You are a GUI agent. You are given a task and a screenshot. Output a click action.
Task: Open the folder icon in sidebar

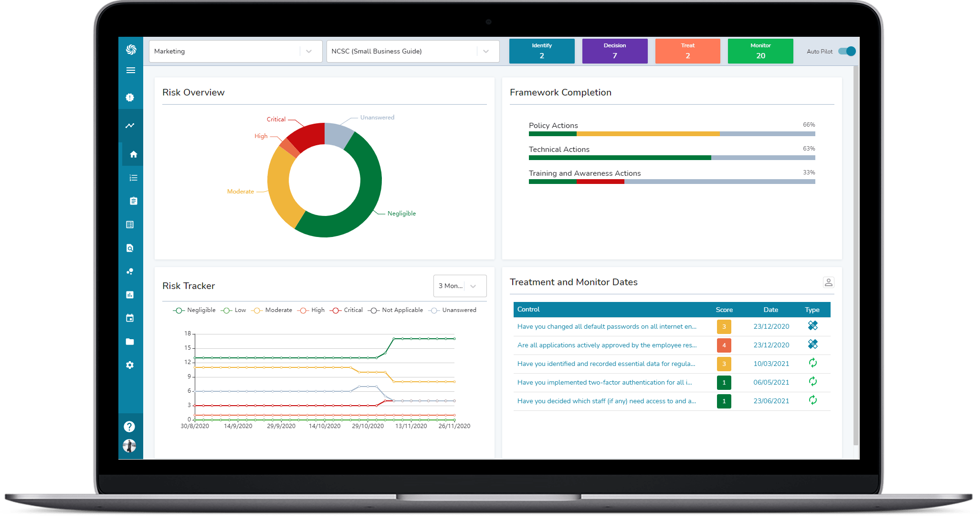pos(130,342)
